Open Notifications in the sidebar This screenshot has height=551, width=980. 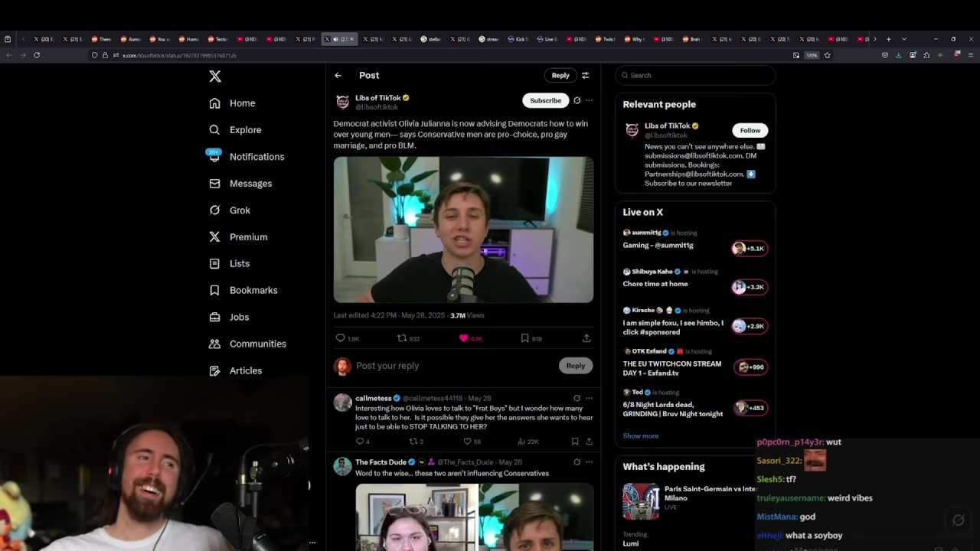(247, 157)
